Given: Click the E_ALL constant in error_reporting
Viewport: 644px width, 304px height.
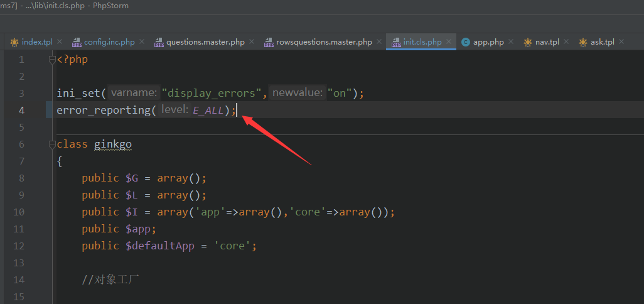Looking at the screenshot, I should [x=208, y=111].
